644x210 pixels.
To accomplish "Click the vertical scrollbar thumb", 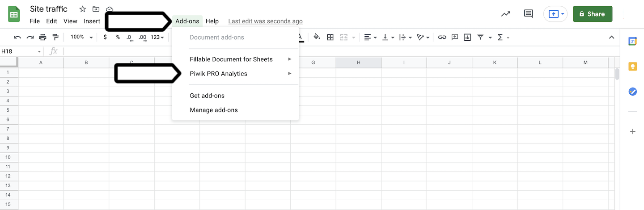I will point(617,74).
